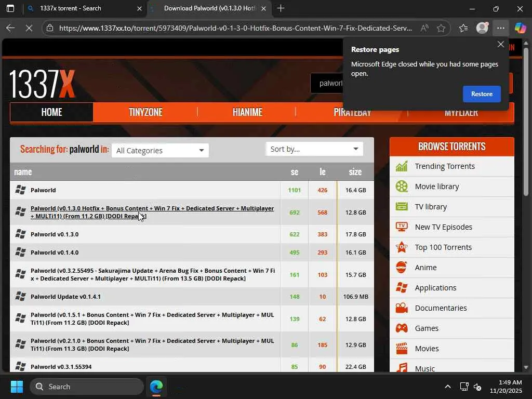Viewport: 532px width, 399px height.
Task: Open the first Palworld 16.4 GB torrent
Action: [x=43, y=190]
